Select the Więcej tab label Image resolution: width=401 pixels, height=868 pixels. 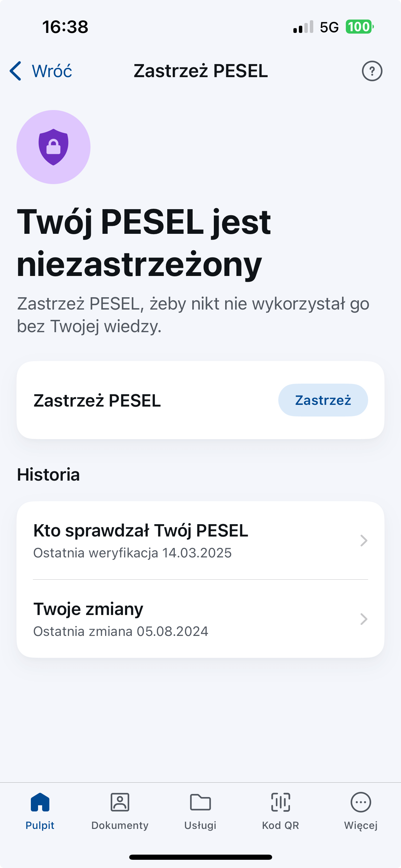tap(361, 825)
